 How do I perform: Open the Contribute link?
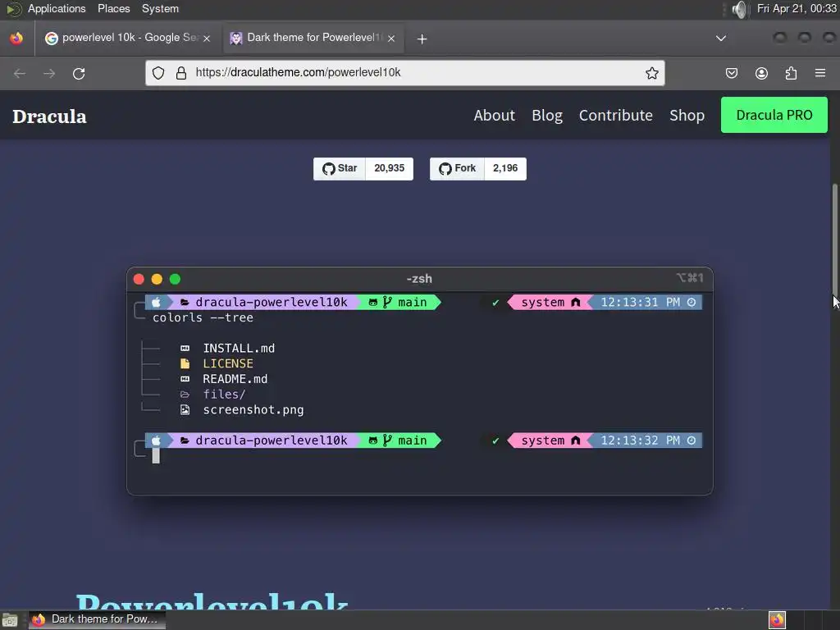(615, 115)
